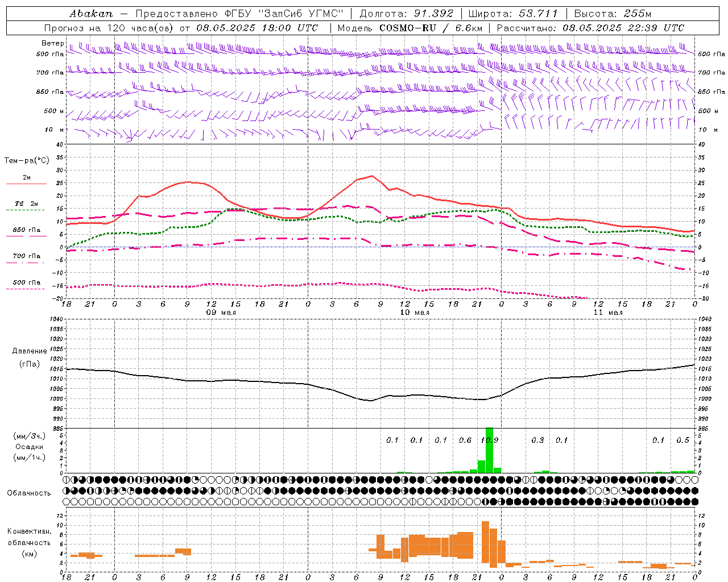Click the Облачность cloud cover label
This screenshot has width=728, height=582.
click(29, 493)
